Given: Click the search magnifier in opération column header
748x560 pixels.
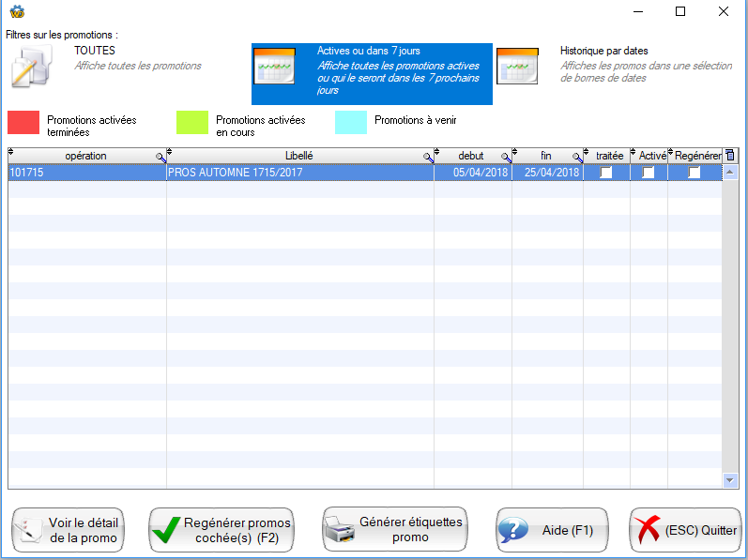Looking at the screenshot, I should coord(160,158).
